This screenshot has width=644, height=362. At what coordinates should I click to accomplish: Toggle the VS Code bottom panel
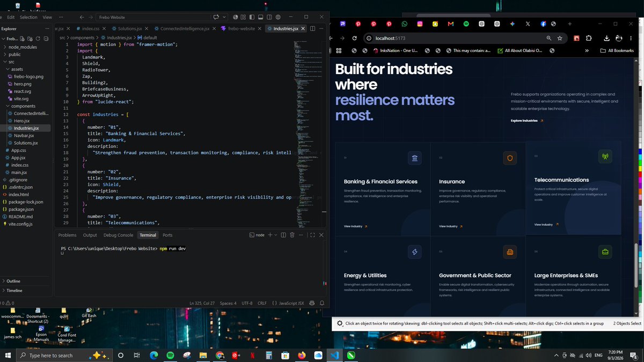coord(260,17)
